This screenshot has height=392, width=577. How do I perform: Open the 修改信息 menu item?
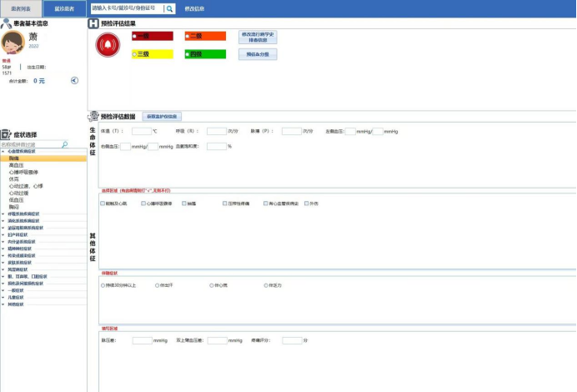click(x=194, y=8)
